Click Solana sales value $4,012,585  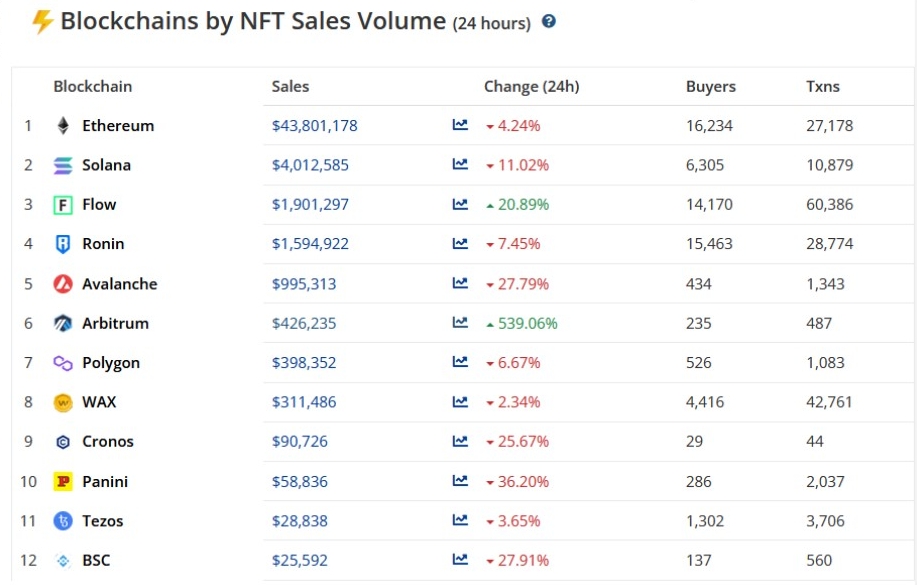310,165
